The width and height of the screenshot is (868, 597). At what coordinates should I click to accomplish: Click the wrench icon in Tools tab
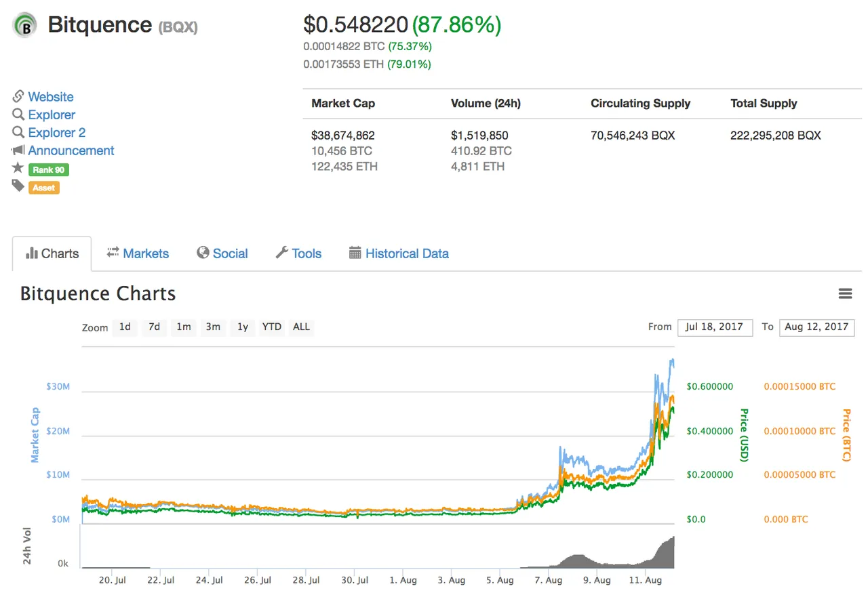pyautogui.click(x=281, y=253)
